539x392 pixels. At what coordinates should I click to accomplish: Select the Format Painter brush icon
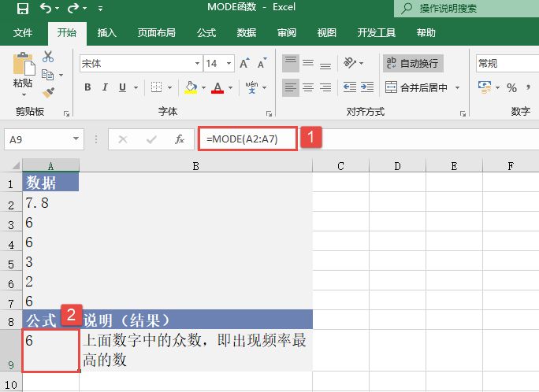pyautogui.click(x=48, y=92)
